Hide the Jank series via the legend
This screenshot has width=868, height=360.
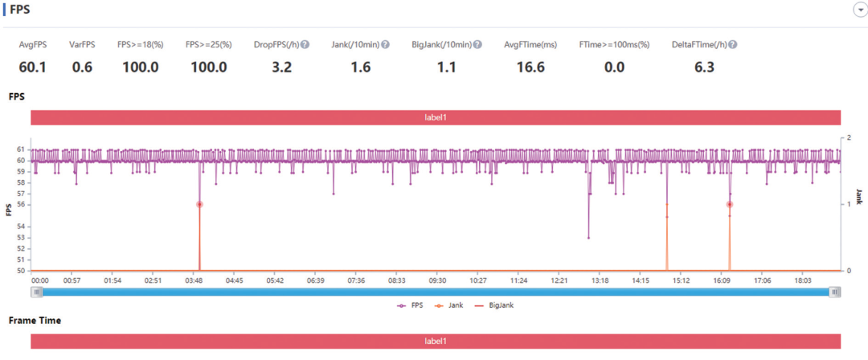[x=448, y=305]
